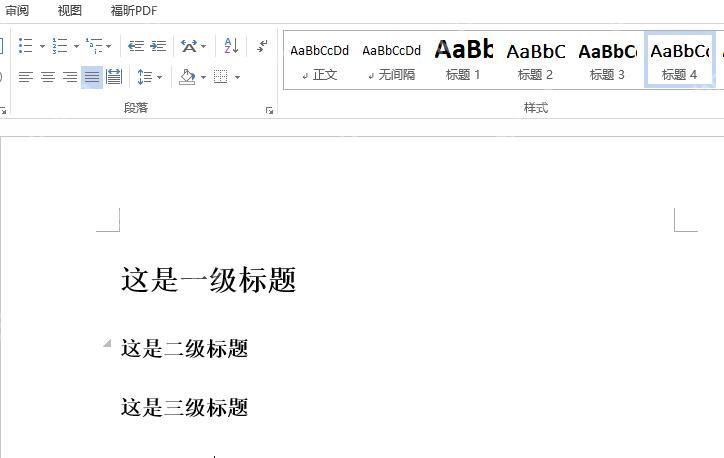Click the A-Z sort icon
724x458 pixels.
(231, 46)
